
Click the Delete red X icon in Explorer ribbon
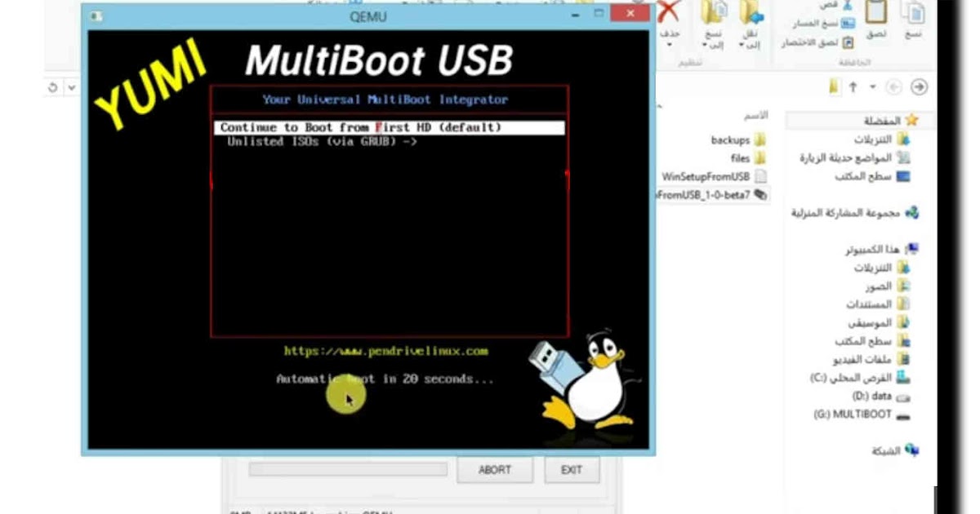[x=670, y=11]
